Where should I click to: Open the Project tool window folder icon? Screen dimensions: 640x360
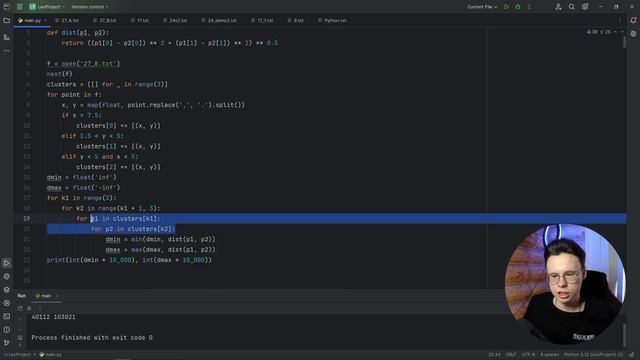[7, 20]
